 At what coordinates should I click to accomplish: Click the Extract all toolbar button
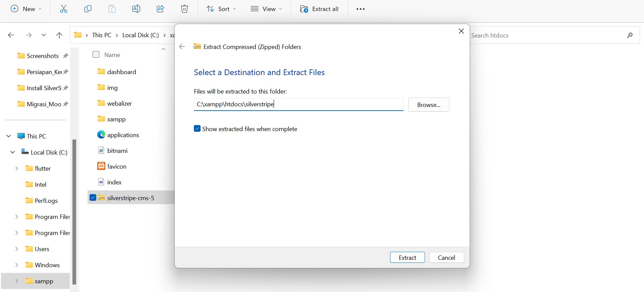pos(319,9)
